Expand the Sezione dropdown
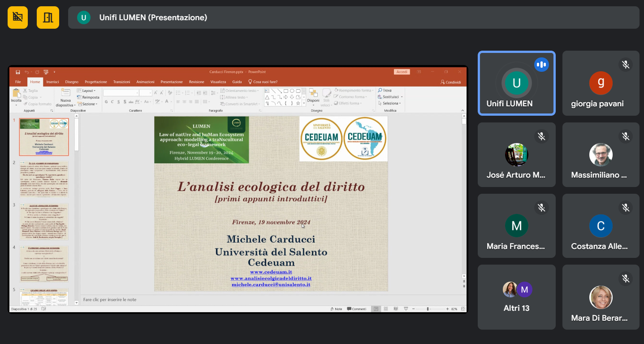The height and width of the screenshot is (344, 644). (88, 104)
